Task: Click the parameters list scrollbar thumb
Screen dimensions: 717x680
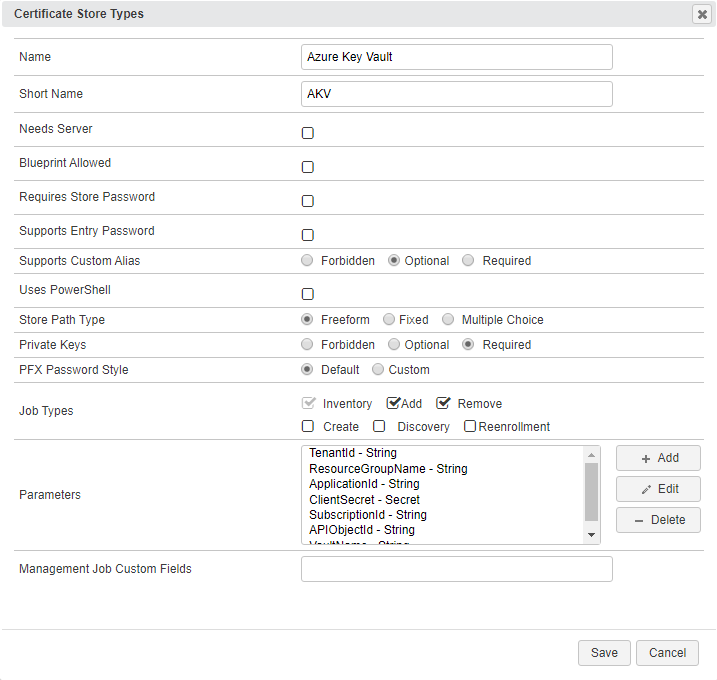Action: [591, 492]
